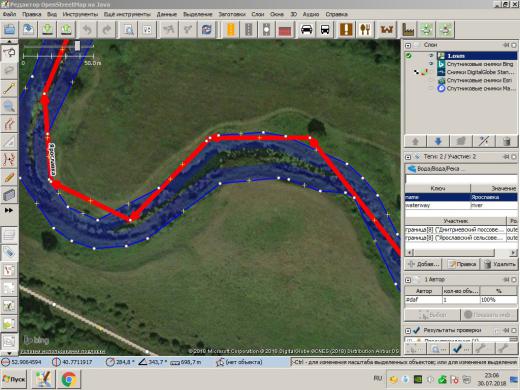
Task: Toggle visibility eye of Bing imagery layer
Action: click(431, 64)
